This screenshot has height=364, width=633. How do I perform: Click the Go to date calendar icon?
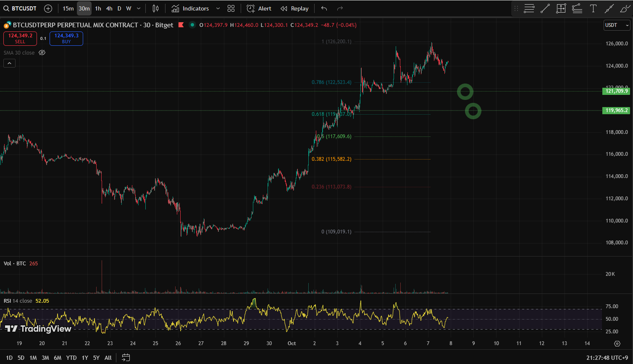coord(126,358)
